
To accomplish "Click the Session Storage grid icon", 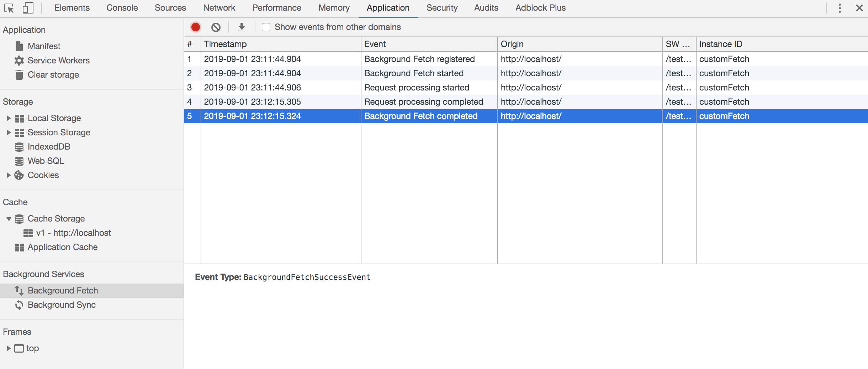I will click(20, 132).
